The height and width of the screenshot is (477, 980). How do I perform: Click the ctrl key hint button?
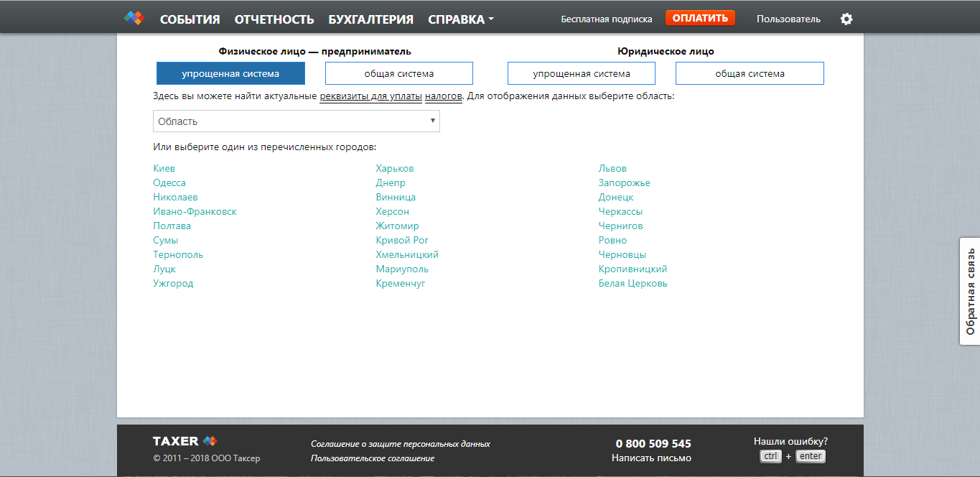771,456
